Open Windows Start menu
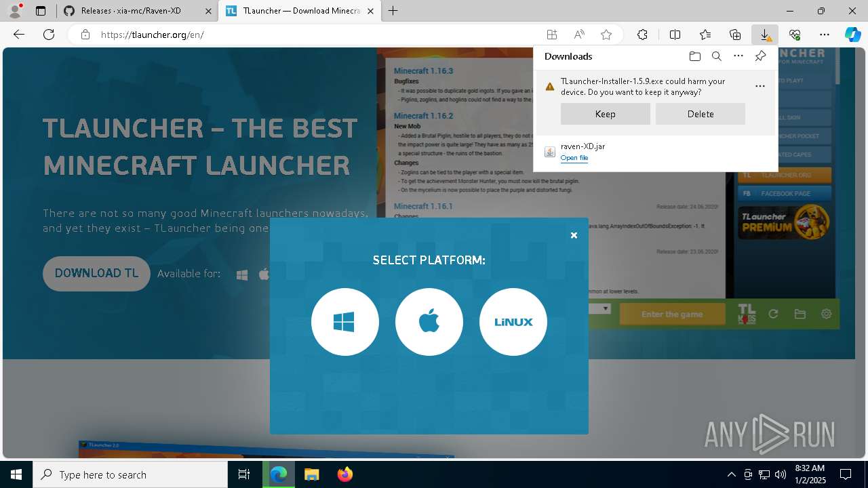Viewport: 868px width, 488px height. 16,474
